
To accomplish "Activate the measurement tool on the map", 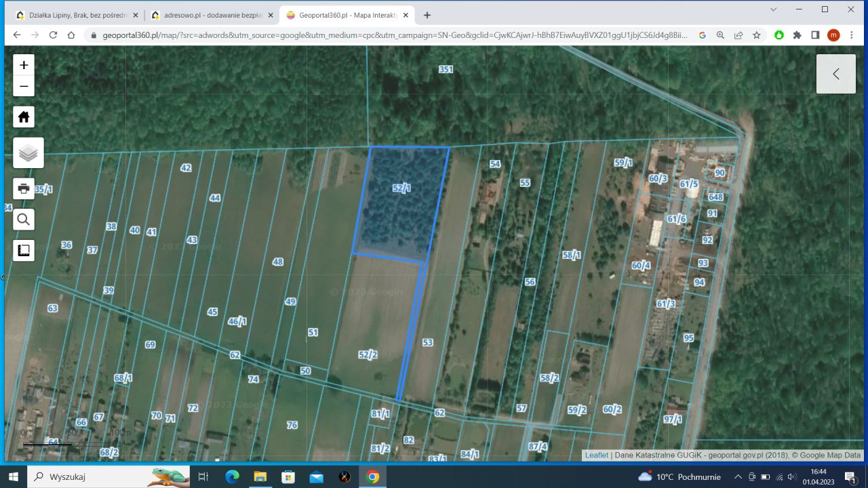I will 24,251.
